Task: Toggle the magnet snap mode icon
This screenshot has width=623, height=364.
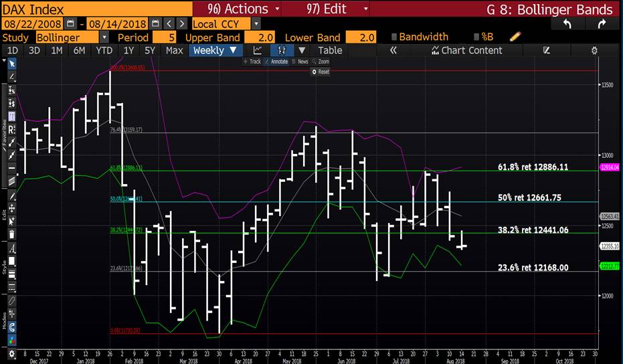Action: pyautogui.click(x=12, y=327)
